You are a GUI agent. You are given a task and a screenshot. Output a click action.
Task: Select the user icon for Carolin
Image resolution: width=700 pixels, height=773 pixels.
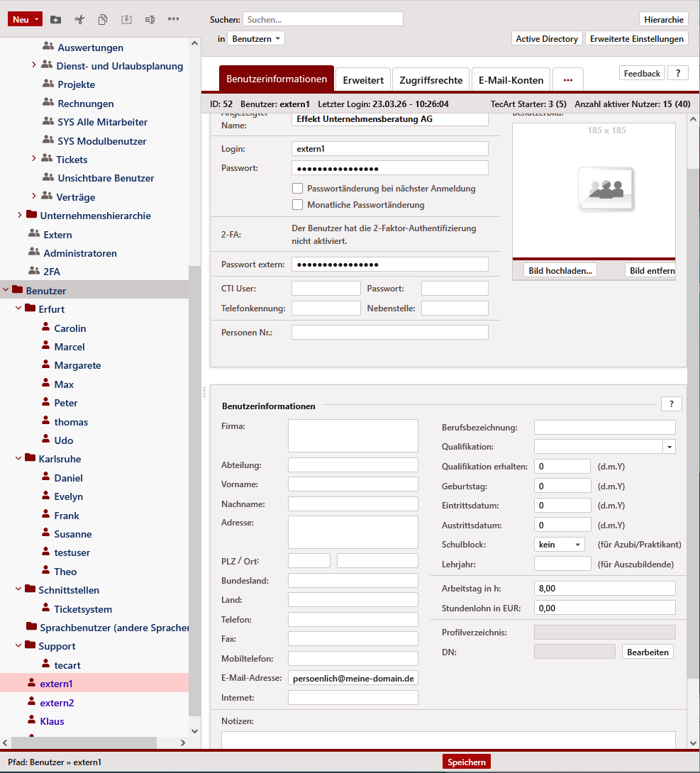click(x=46, y=328)
